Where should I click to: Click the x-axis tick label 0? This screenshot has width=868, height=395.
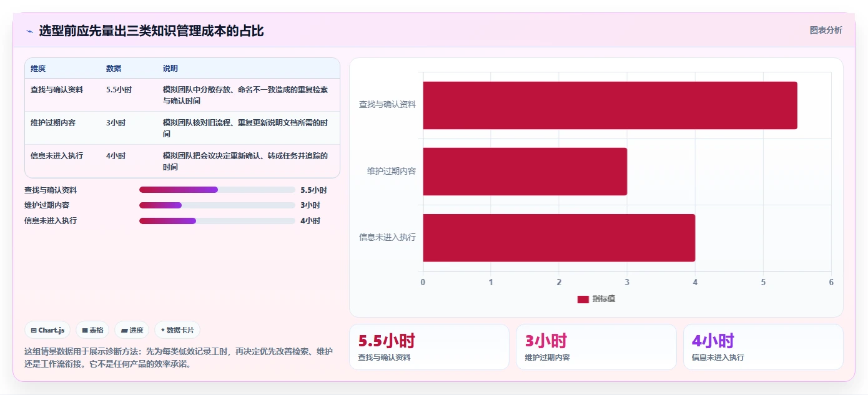coord(423,282)
